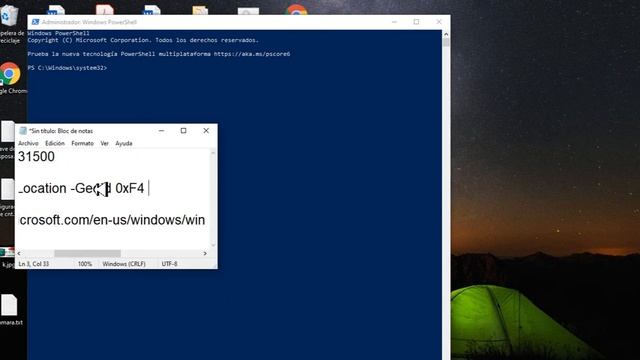Click Notepad's left horizontal scroll arrow
This screenshot has width=640, height=360.
click(x=19, y=253)
